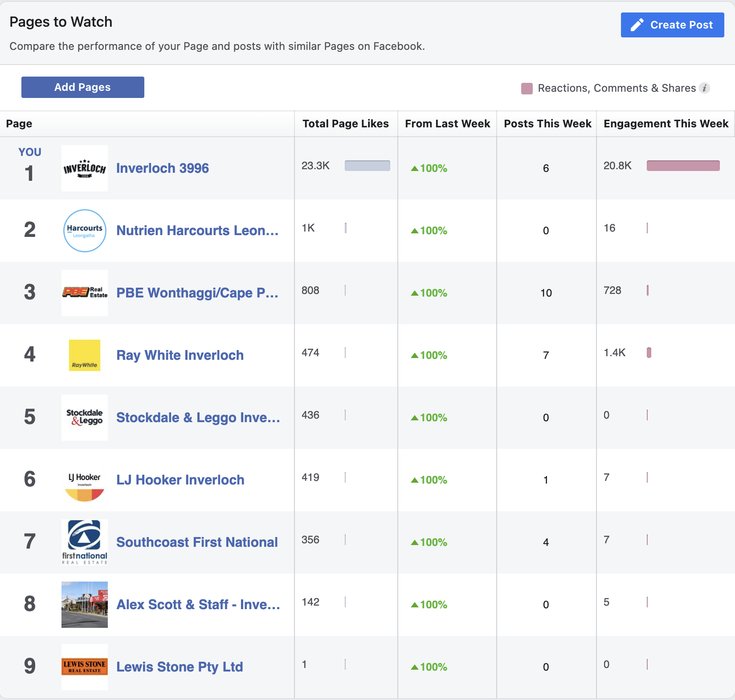Click the 100% increase for Lewis Stone Pty Ltd

tap(429, 667)
